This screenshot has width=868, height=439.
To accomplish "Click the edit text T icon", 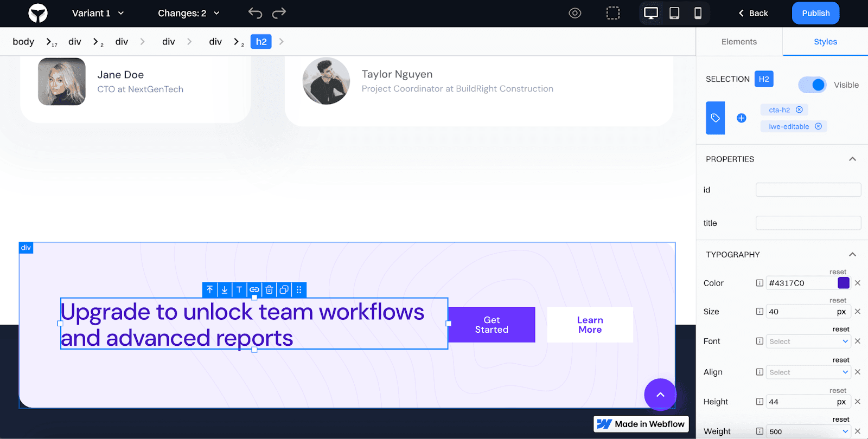I will 239,290.
